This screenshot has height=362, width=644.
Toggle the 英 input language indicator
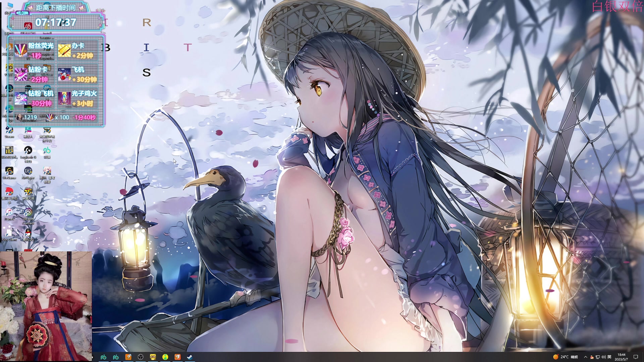pos(609,357)
